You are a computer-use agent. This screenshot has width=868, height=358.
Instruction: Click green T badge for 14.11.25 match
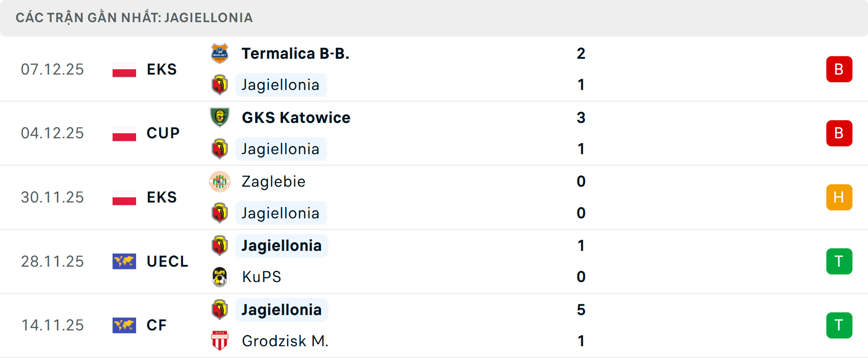[x=839, y=325]
